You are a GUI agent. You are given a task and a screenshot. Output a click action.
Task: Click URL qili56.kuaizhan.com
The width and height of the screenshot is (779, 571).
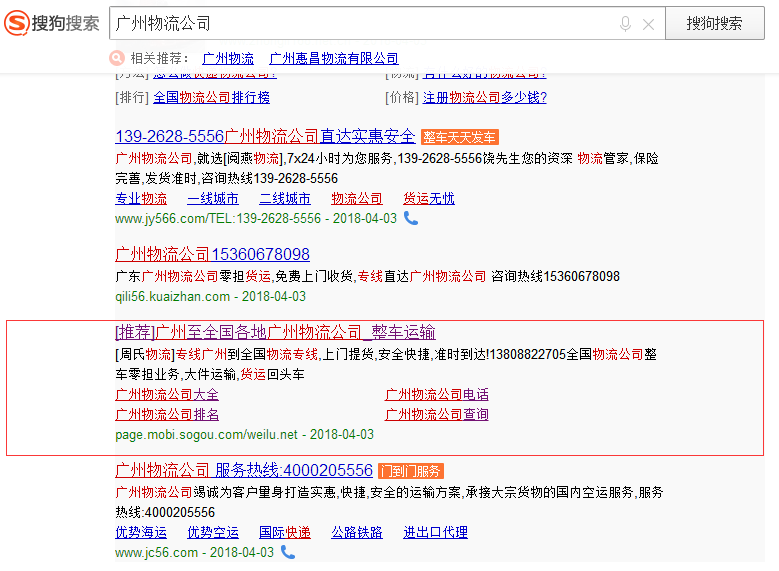tap(172, 297)
